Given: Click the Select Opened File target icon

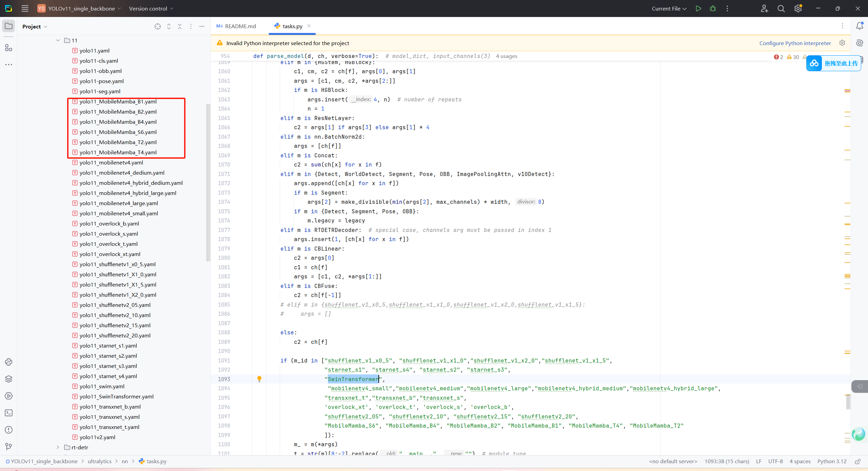Looking at the screenshot, I should 158,26.
